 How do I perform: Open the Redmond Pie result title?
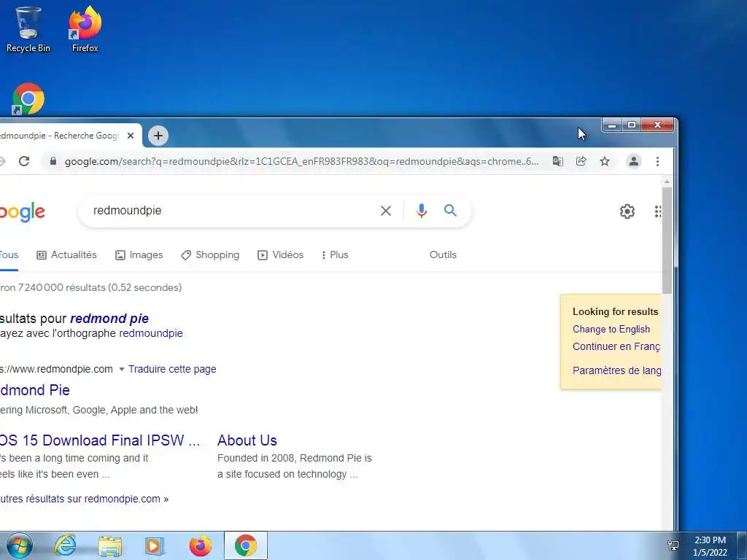point(35,391)
